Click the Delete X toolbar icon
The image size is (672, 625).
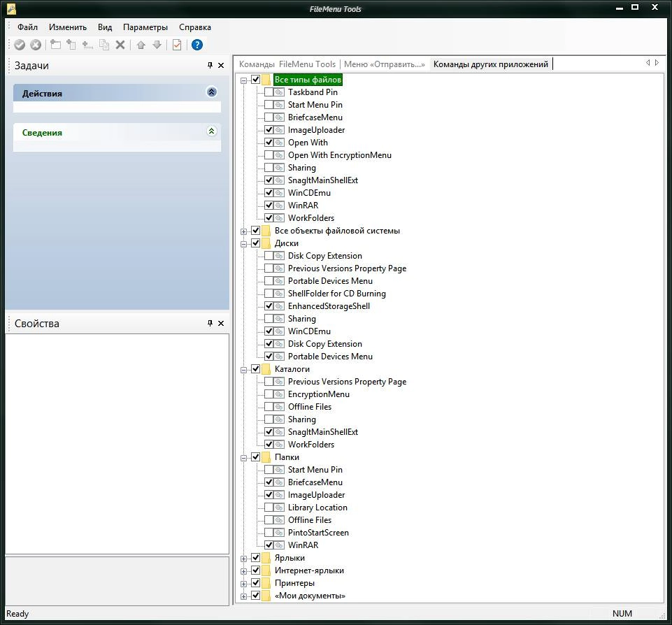click(120, 45)
